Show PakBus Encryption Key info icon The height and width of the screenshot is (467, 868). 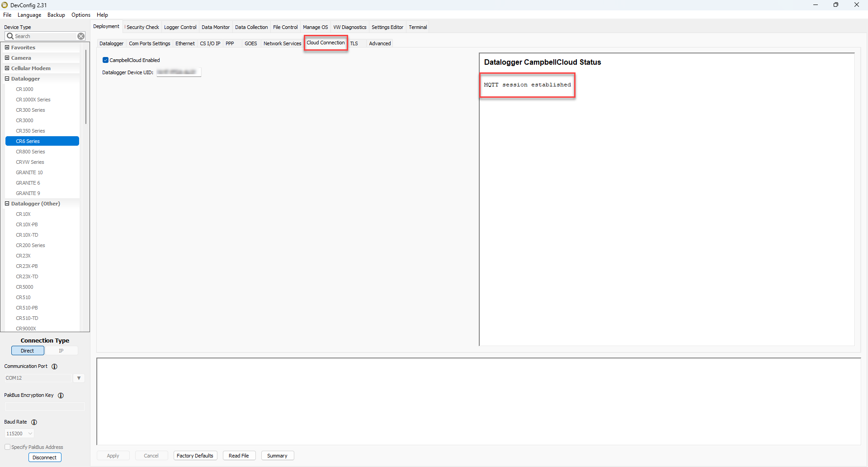61,396
